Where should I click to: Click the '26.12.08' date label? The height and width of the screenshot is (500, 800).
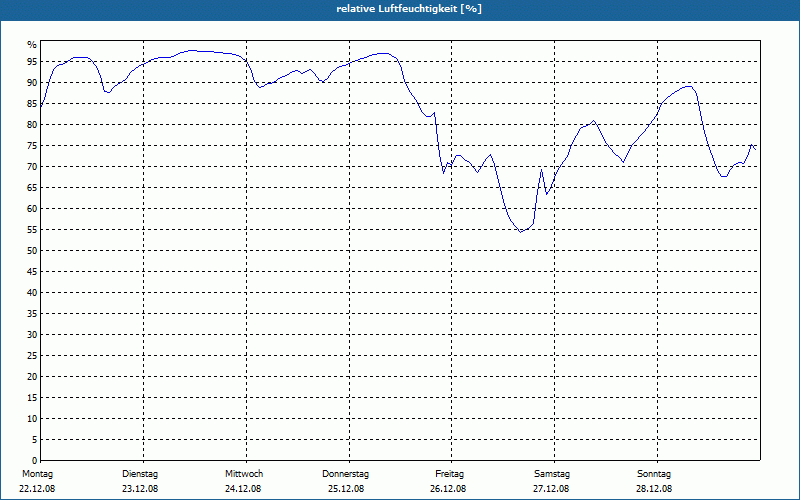coord(448,489)
